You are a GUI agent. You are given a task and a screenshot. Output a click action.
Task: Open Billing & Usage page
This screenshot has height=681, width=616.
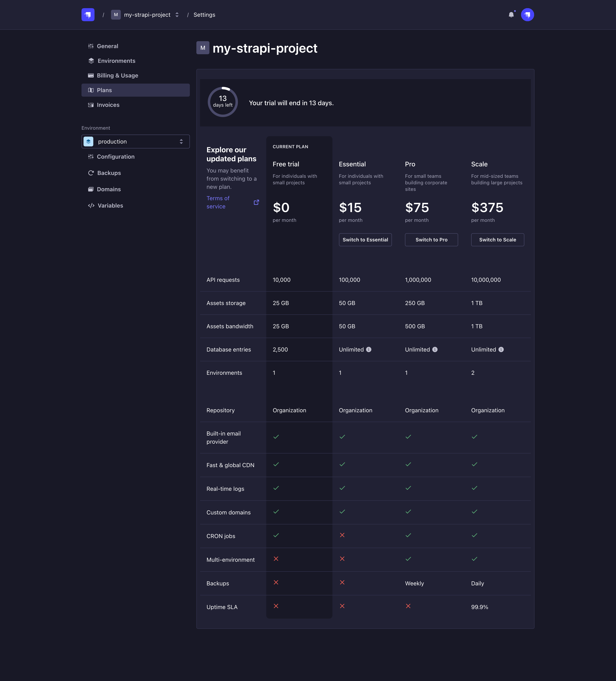pyautogui.click(x=117, y=76)
